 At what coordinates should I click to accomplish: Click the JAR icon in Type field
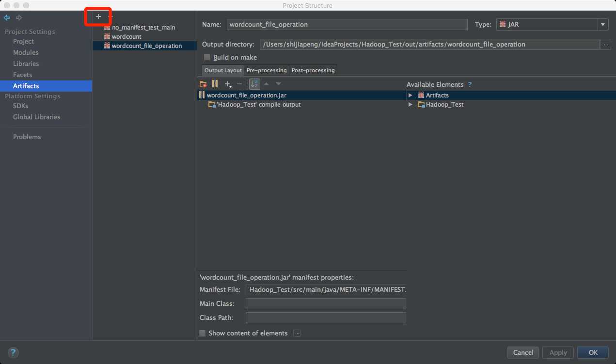[503, 24]
